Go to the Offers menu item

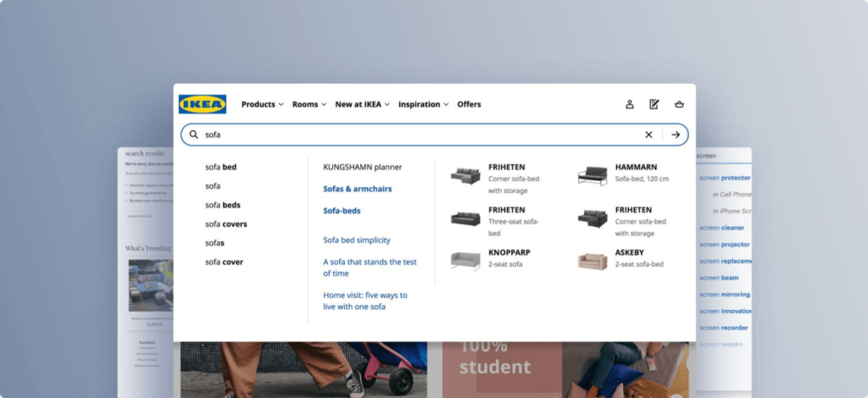point(469,104)
